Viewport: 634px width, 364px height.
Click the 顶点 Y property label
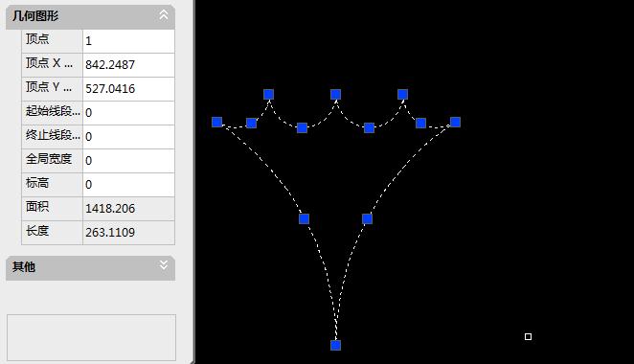(49, 86)
